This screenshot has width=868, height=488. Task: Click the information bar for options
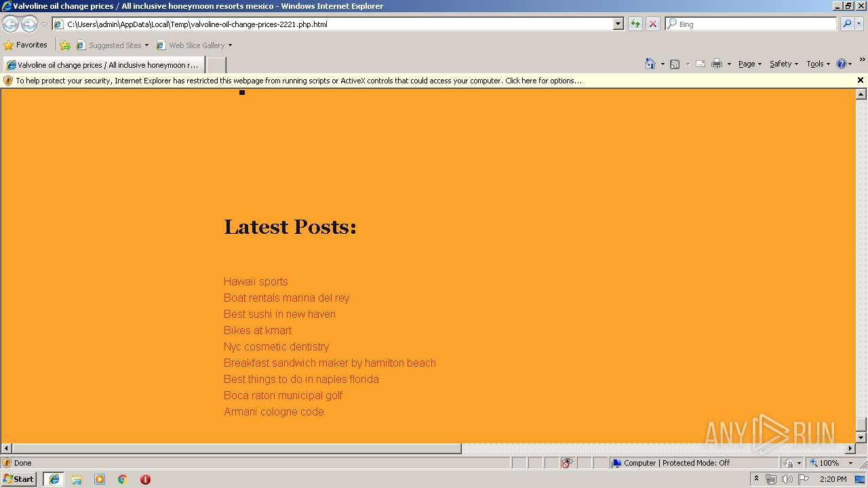(298, 81)
